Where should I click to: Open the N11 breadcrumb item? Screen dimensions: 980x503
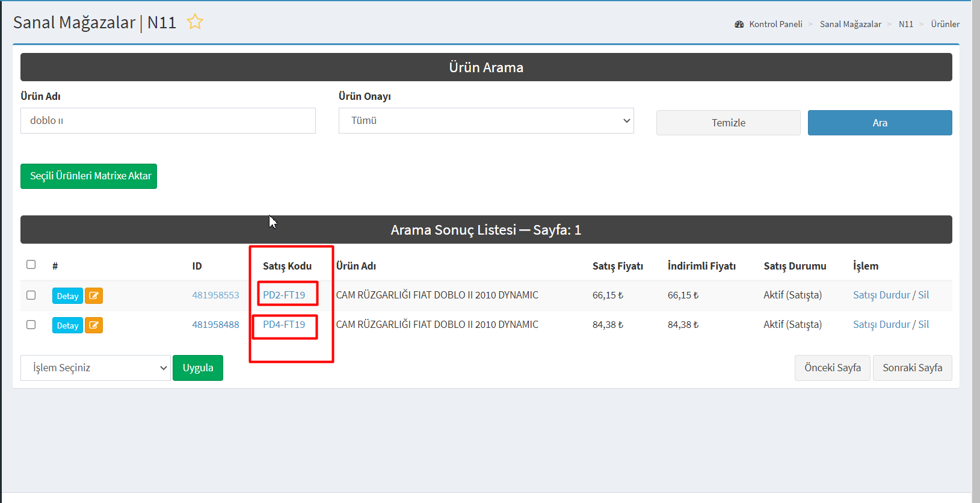click(905, 24)
